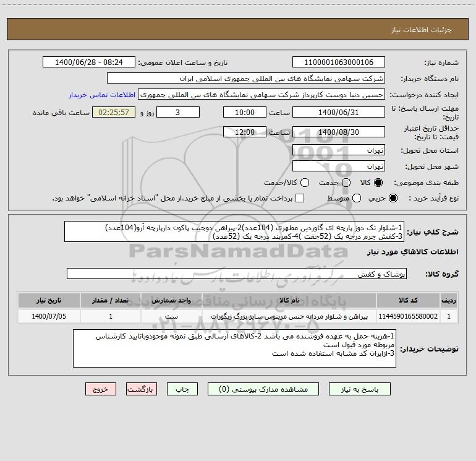
Task: Click the نام کالا column header
Action: [289, 300]
